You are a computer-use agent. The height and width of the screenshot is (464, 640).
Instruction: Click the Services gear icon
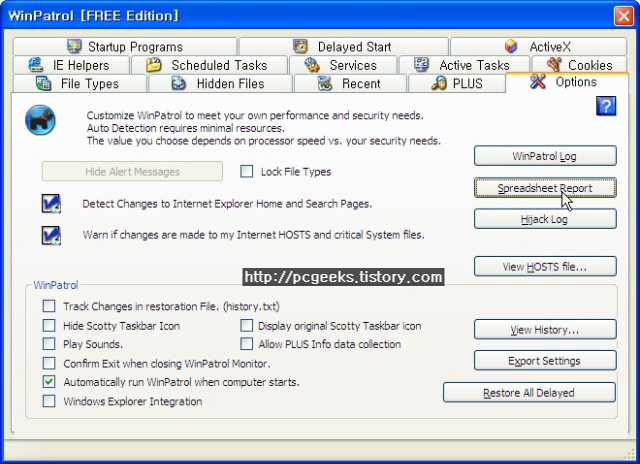312,64
